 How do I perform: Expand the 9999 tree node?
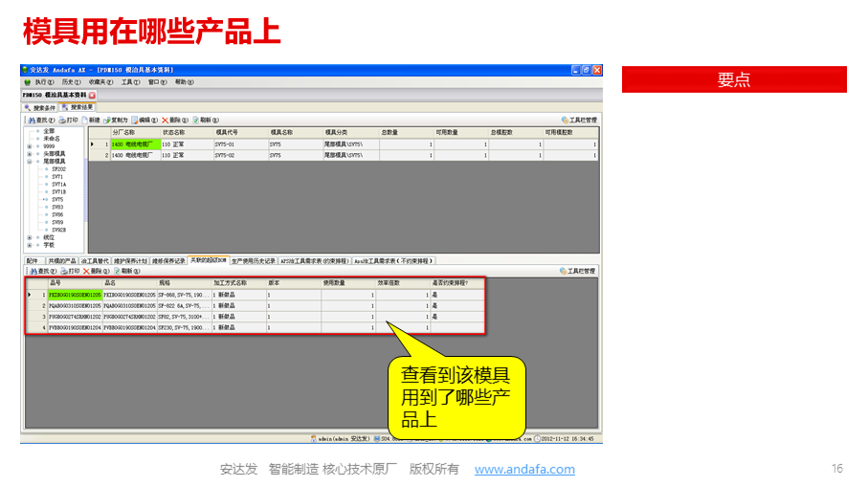(x=29, y=146)
